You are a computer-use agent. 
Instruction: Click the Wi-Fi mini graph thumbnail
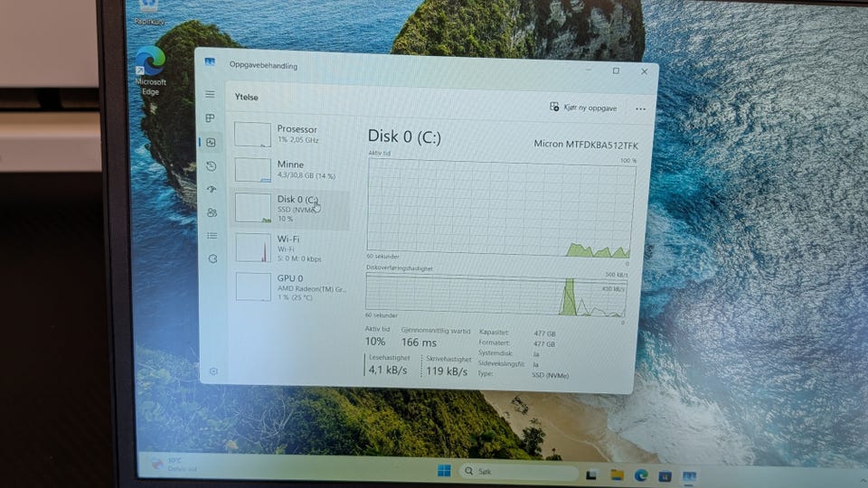pyautogui.click(x=253, y=248)
